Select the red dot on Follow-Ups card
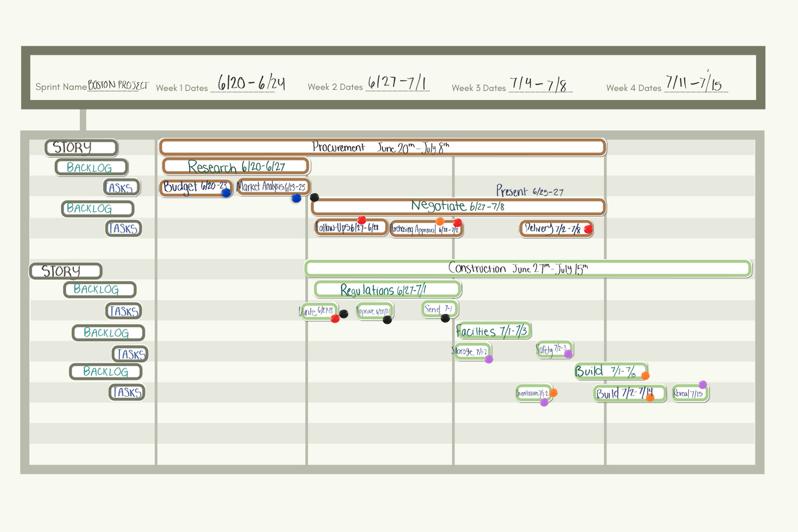Screen dimensions: 798x532 362,220
